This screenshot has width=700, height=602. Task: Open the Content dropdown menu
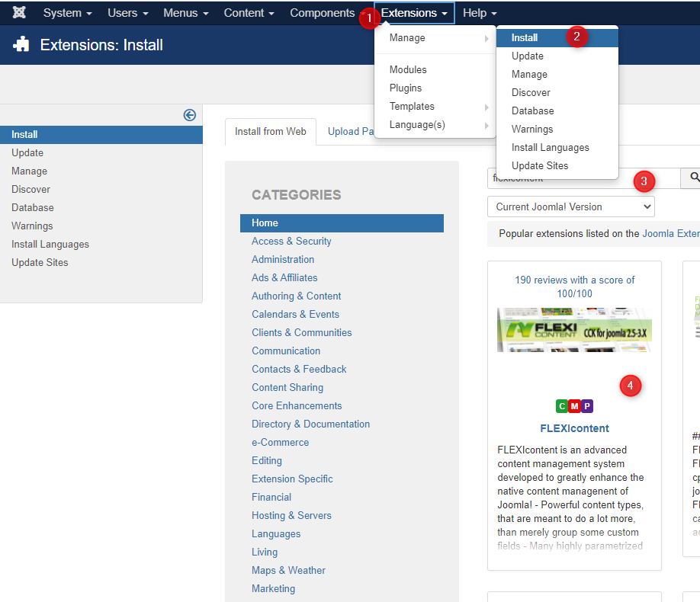[249, 13]
